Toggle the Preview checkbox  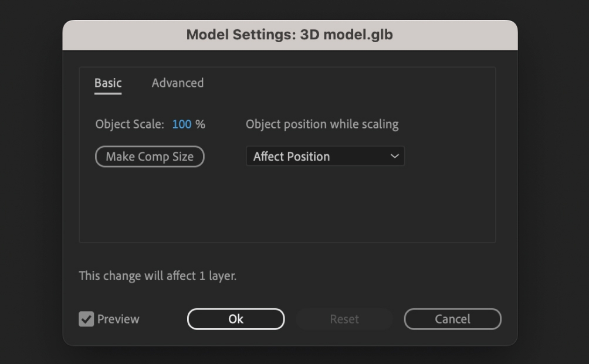(86, 319)
